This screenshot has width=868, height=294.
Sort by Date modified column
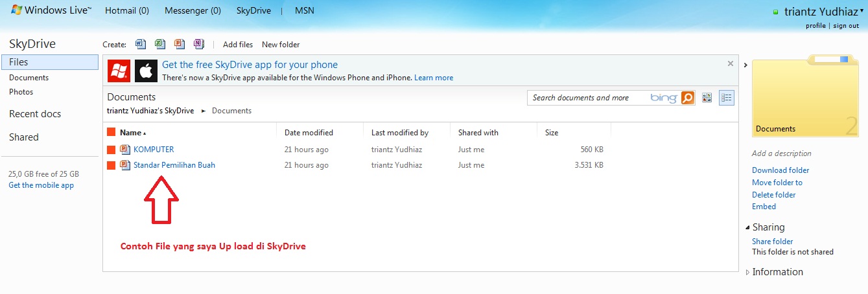tap(309, 133)
